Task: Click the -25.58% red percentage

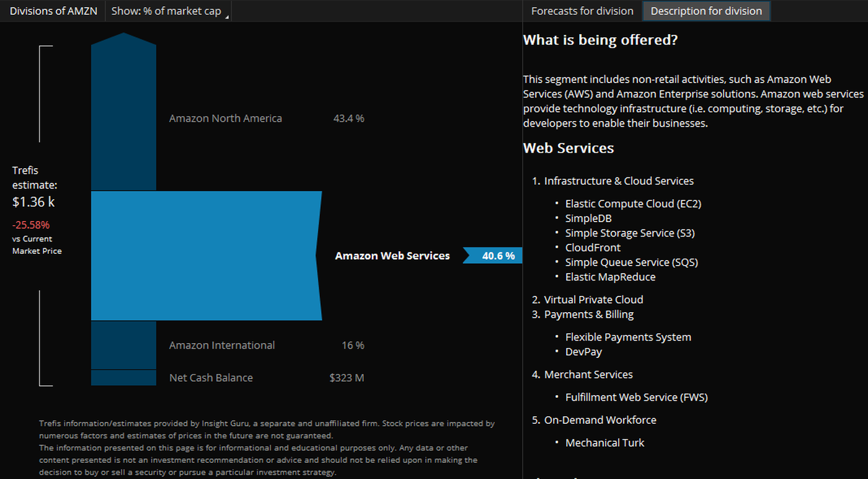Action: pyautogui.click(x=31, y=225)
